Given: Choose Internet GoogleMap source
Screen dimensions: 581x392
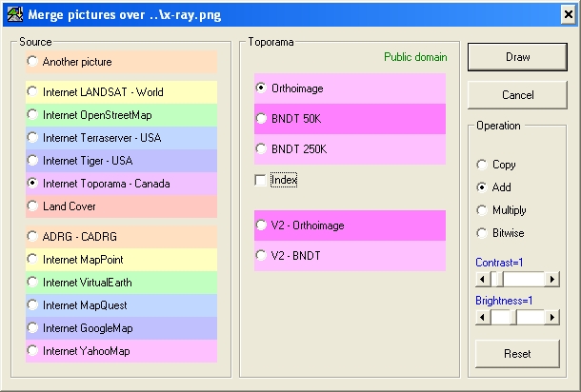Looking at the screenshot, I should click(x=121, y=328).
